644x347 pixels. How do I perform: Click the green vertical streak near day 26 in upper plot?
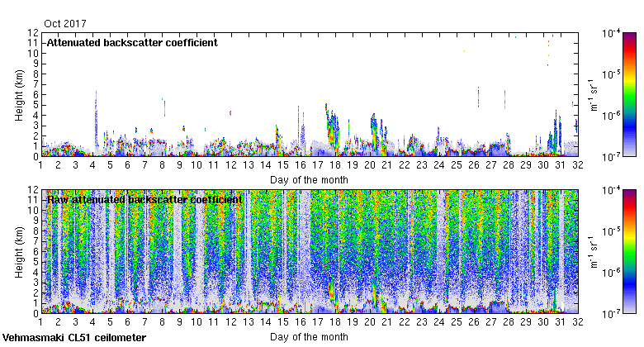479,97
